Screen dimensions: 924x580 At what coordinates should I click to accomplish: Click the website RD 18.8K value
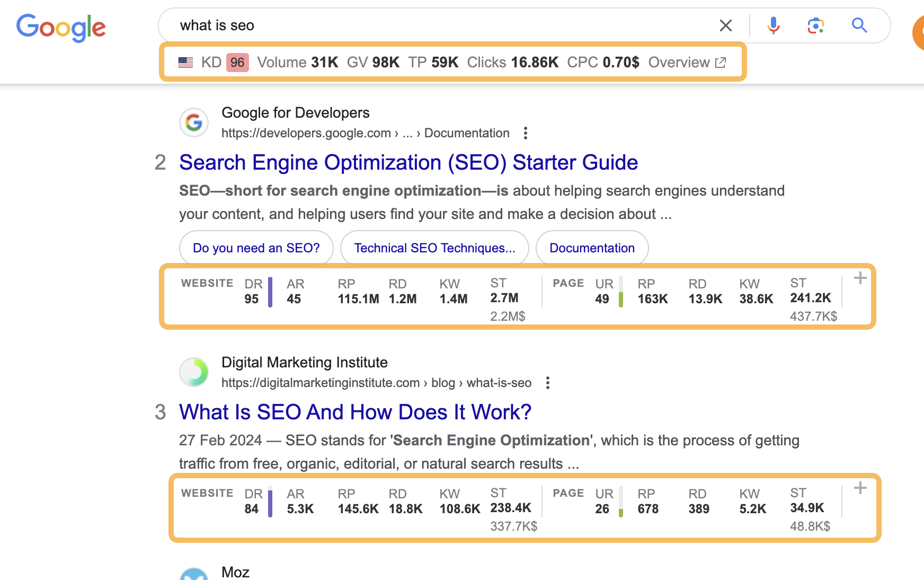(x=406, y=509)
